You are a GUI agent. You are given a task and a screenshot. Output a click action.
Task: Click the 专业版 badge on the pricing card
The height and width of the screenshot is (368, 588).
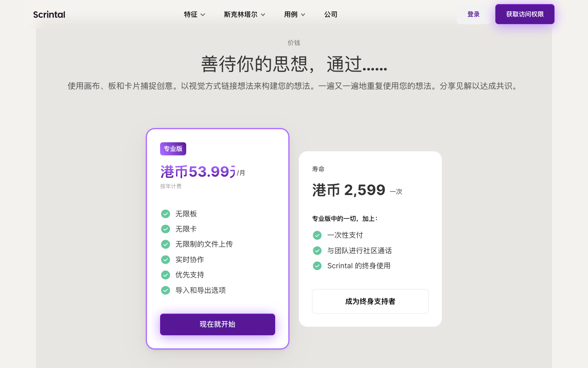(173, 148)
